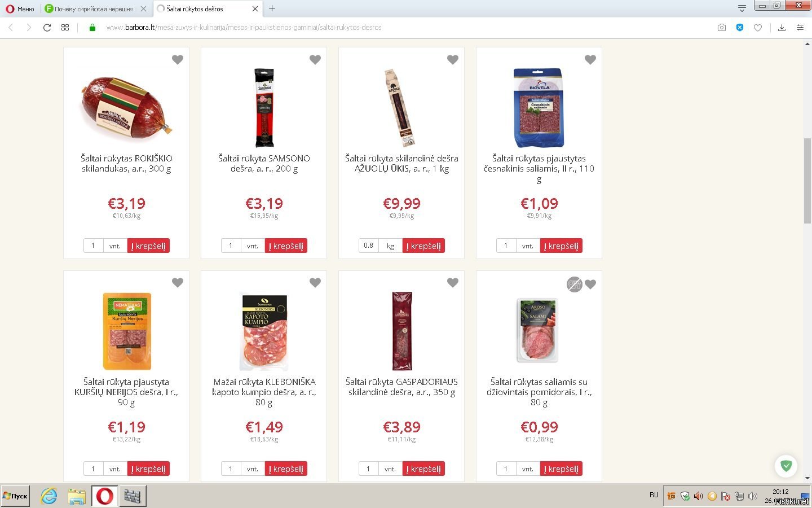Image resolution: width=812 pixels, height=508 pixels.
Task: Add page to bookmarks heart icon
Action: pyautogui.click(x=758, y=27)
